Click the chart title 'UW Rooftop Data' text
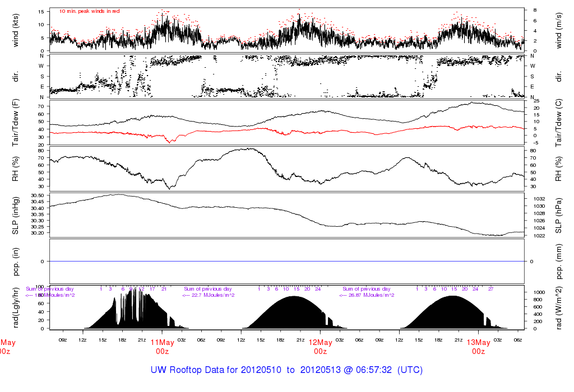574x392 pixels. click(195, 370)
